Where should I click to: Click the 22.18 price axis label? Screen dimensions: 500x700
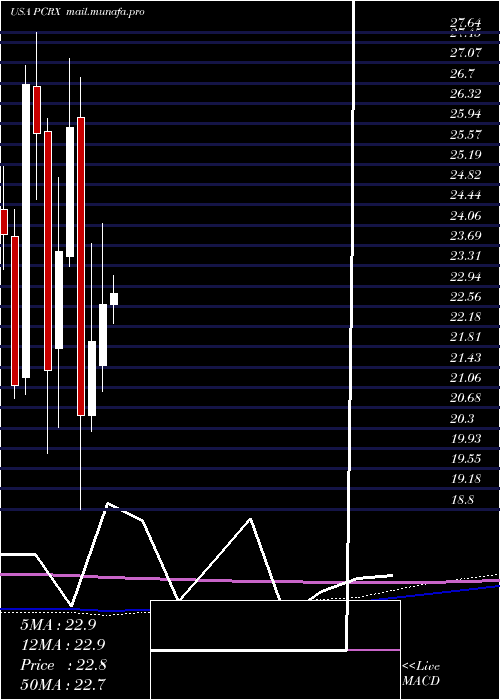click(x=466, y=317)
